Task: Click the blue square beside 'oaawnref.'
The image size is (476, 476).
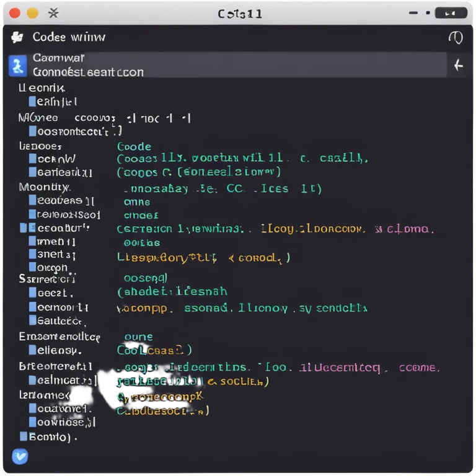Action: pyautogui.click(x=32, y=408)
